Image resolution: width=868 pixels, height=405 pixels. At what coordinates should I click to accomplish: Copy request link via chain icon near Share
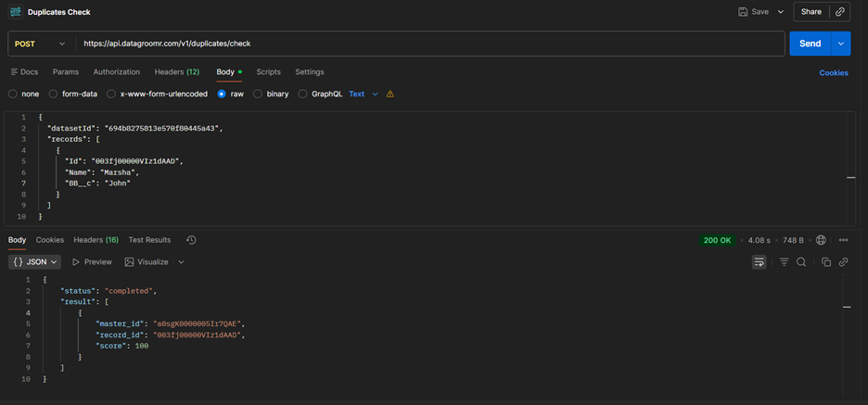coord(840,12)
